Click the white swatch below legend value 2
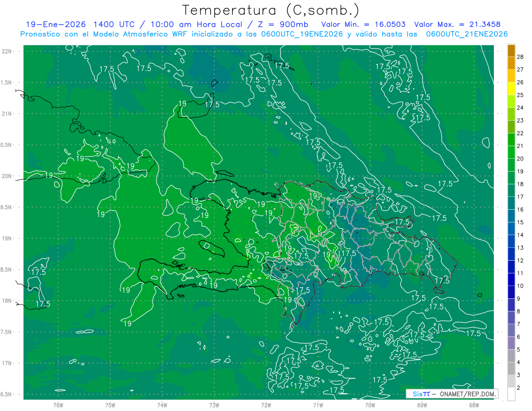532x411 pixels. pos(511,394)
